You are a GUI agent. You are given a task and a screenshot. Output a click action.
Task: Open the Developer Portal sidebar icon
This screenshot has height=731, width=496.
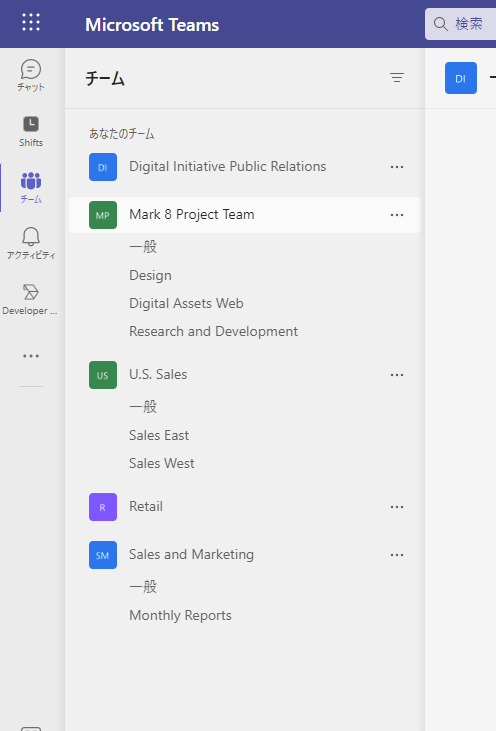(31, 299)
